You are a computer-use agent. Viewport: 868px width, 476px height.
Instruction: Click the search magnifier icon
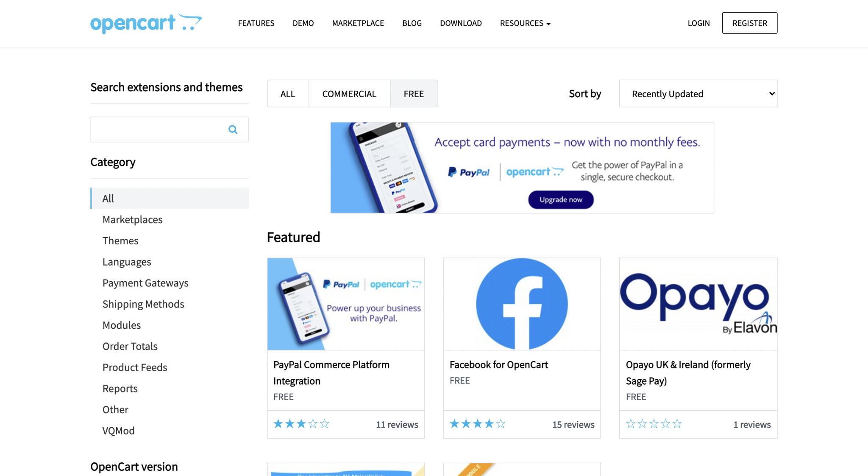click(x=233, y=129)
